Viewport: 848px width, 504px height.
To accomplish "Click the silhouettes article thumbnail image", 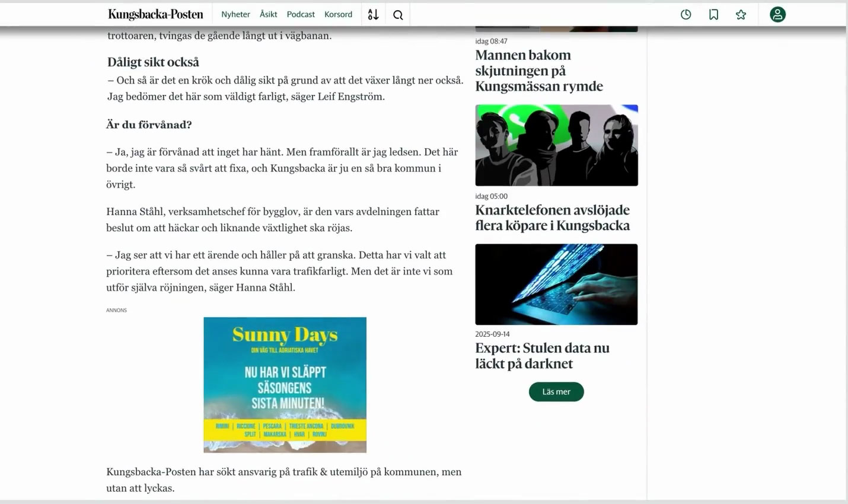I will 556,145.
